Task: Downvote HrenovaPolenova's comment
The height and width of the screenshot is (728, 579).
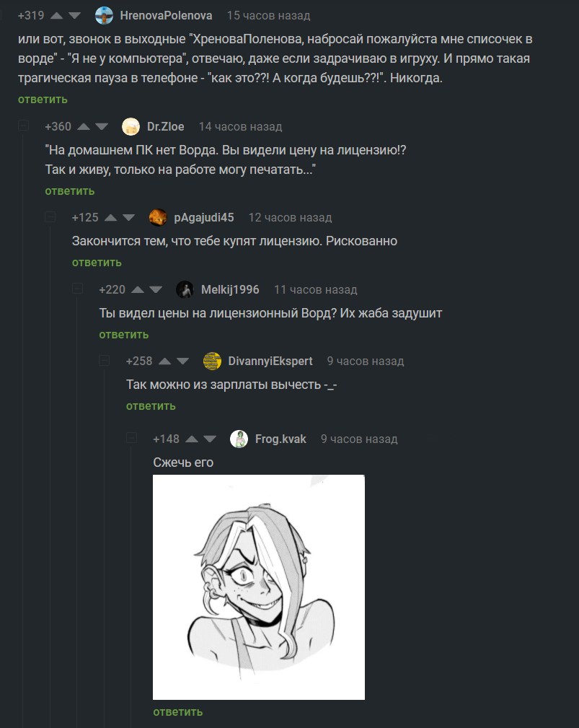Action: (x=75, y=16)
